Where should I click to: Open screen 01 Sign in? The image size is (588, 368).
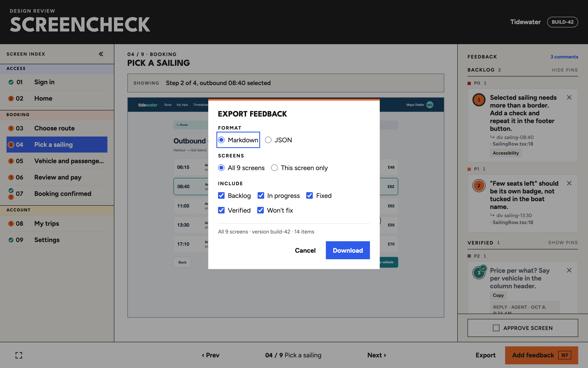(57, 82)
